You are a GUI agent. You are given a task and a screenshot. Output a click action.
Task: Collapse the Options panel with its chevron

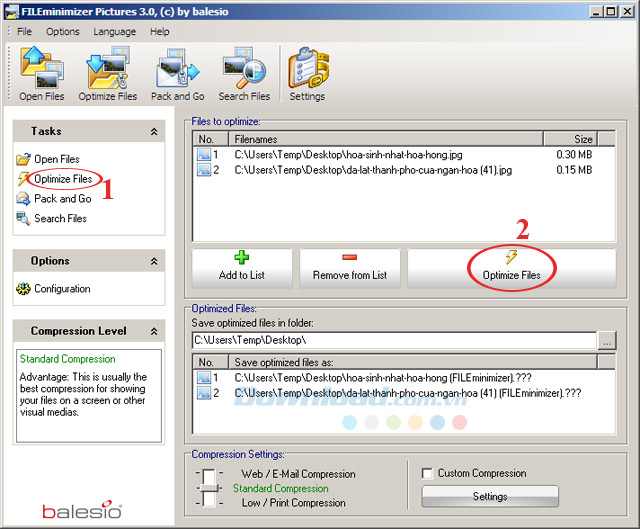[154, 261]
